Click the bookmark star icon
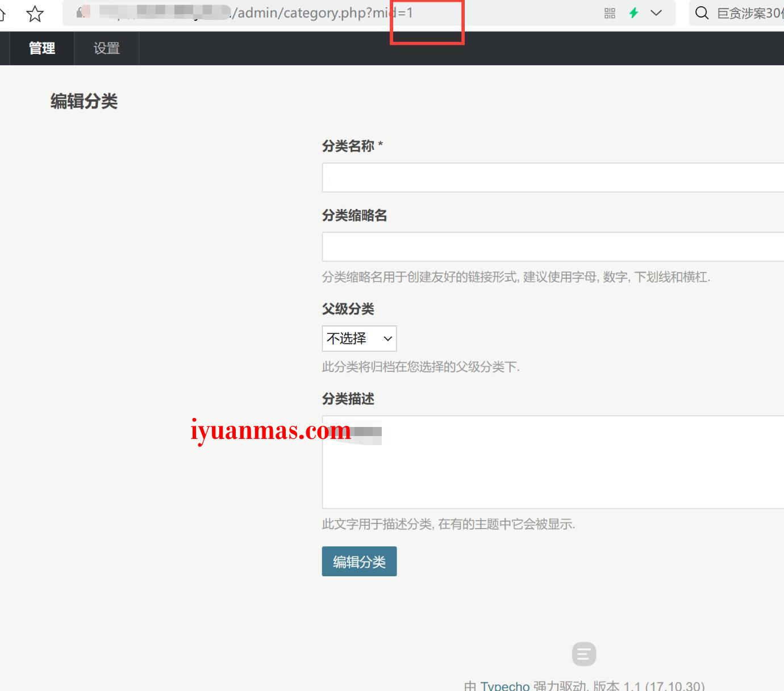This screenshot has height=691, width=784. 35,13
